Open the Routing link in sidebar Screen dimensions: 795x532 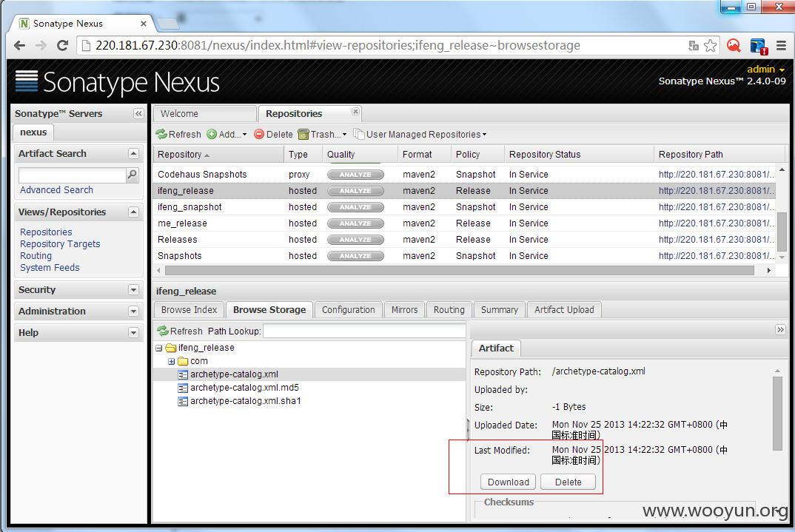coord(36,256)
